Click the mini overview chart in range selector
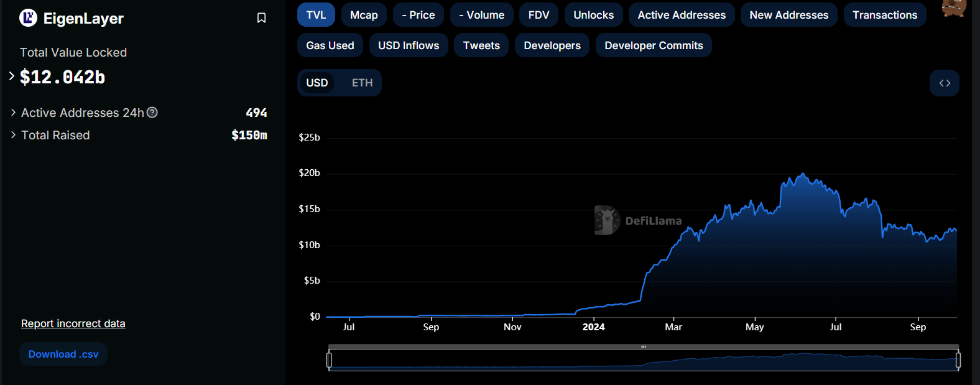The image size is (980, 385). pyautogui.click(x=644, y=361)
